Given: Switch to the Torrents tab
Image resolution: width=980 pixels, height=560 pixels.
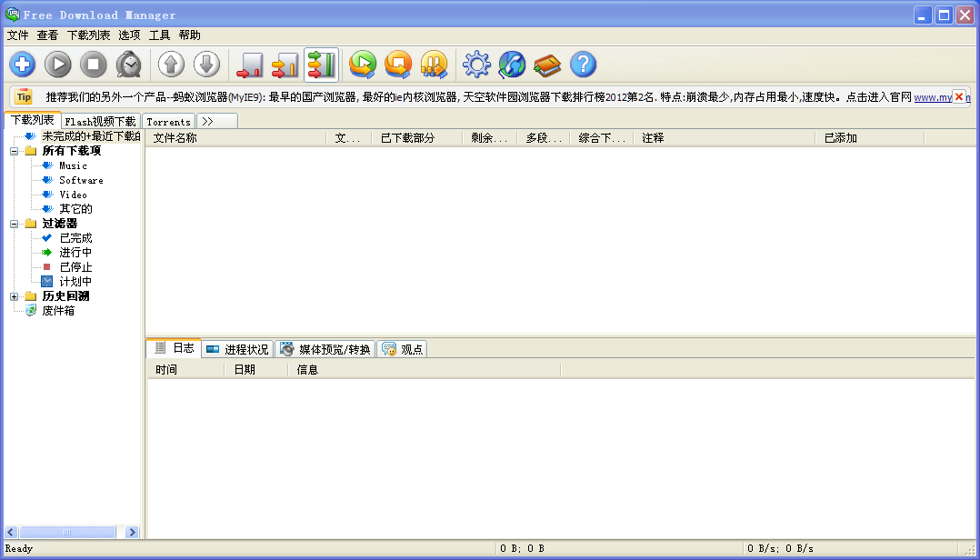Looking at the screenshot, I should click(x=168, y=121).
